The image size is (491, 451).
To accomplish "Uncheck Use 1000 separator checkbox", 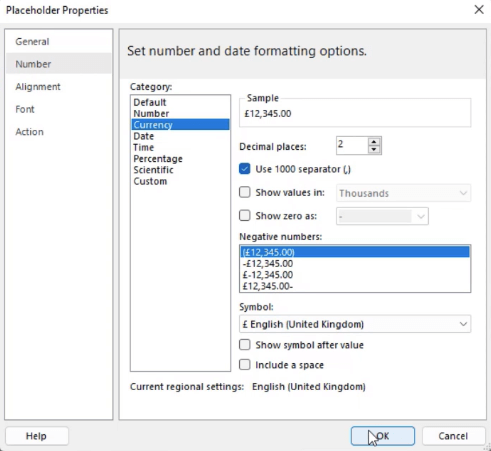I will click(245, 169).
